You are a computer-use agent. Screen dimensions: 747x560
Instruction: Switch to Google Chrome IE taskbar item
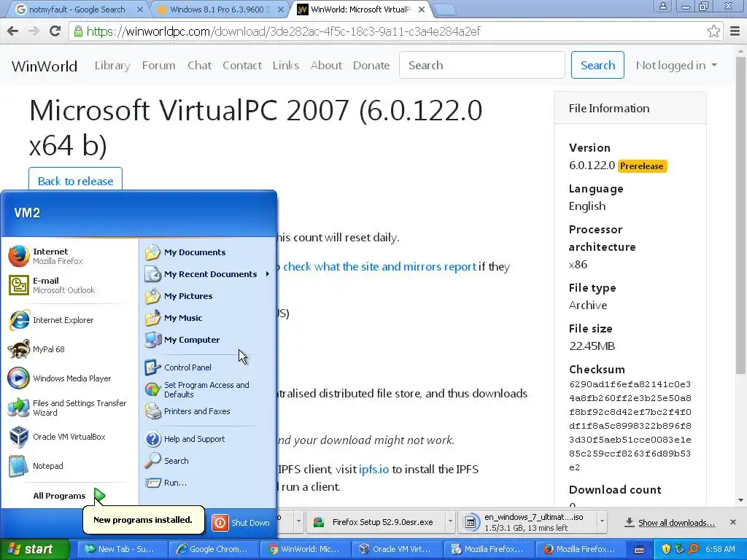point(213,549)
